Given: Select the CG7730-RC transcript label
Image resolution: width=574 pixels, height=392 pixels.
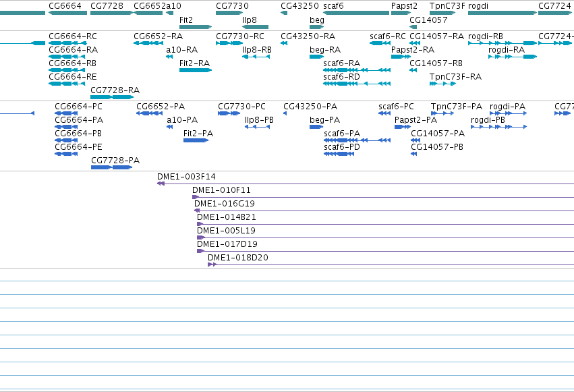Looking at the screenshot, I should coord(240,36).
